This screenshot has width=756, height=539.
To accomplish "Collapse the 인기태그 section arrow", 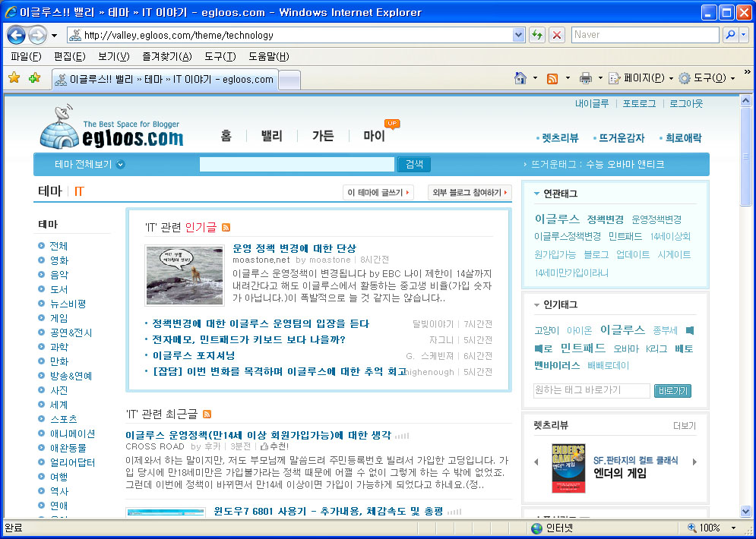I will click(x=536, y=305).
